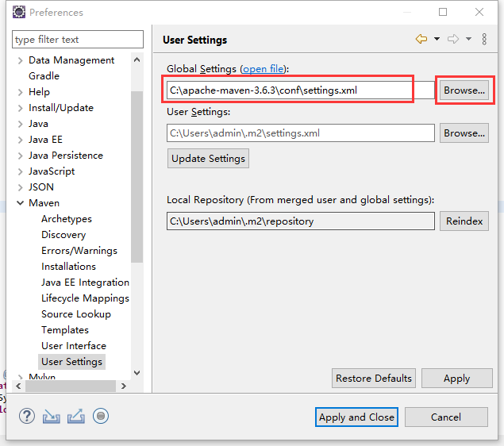The image size is (504, 446).
Task: Expand the Java EE tree node
Action: [20, 140]
